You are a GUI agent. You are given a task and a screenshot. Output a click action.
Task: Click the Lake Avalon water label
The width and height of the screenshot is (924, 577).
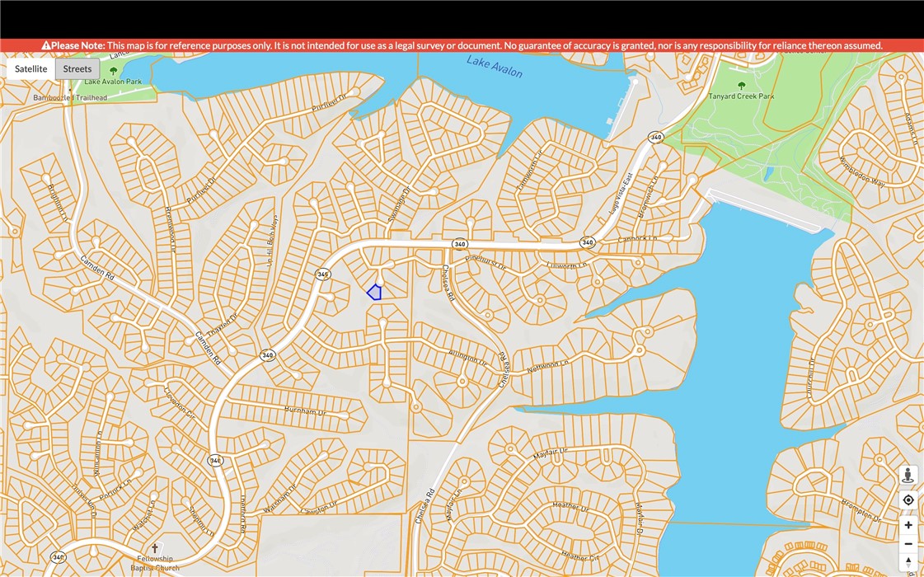[x=495, y=67]
